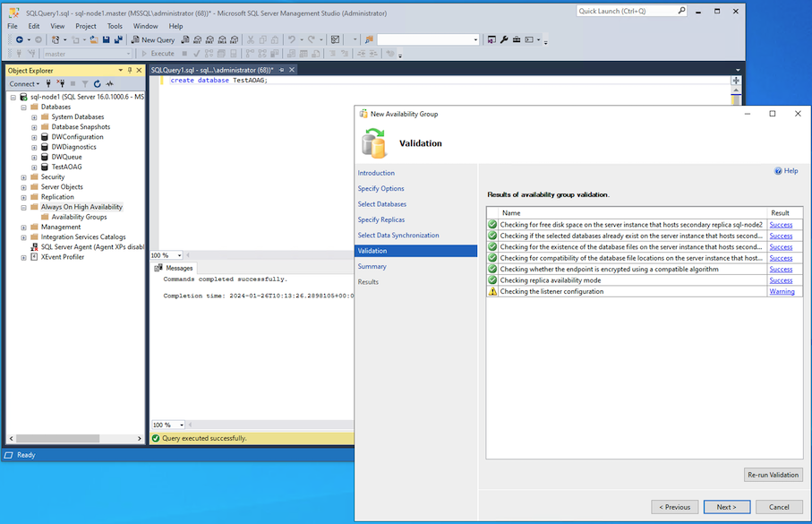Open the Edit menu
The width and height of the screenshot is (812, 524).
tap(34, 26)
